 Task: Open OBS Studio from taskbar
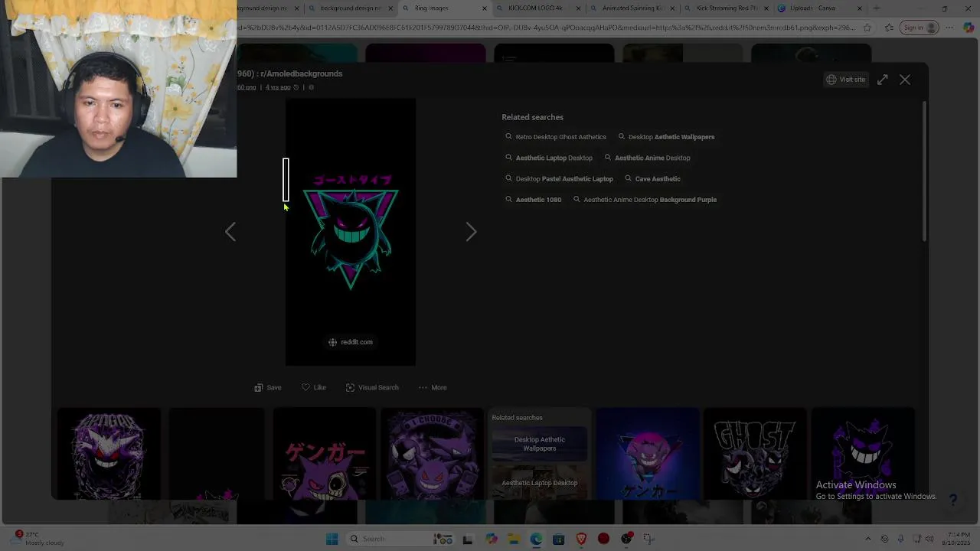(626, 539)
